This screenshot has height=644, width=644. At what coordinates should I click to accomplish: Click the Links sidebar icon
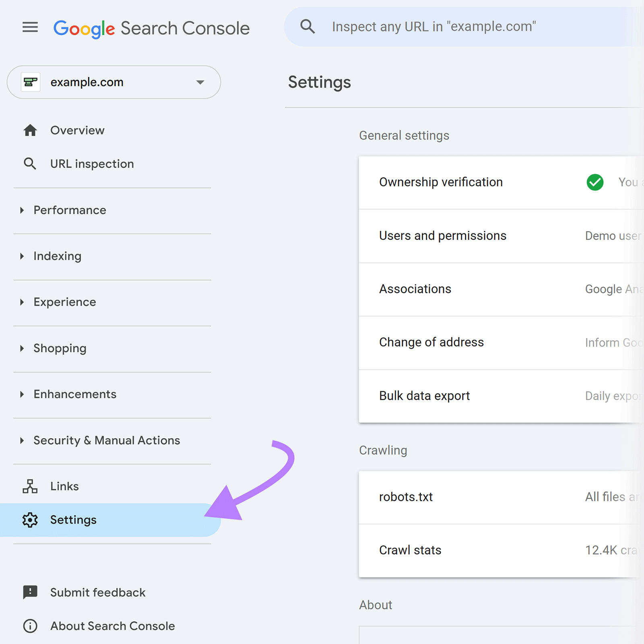tap(30, 486)
